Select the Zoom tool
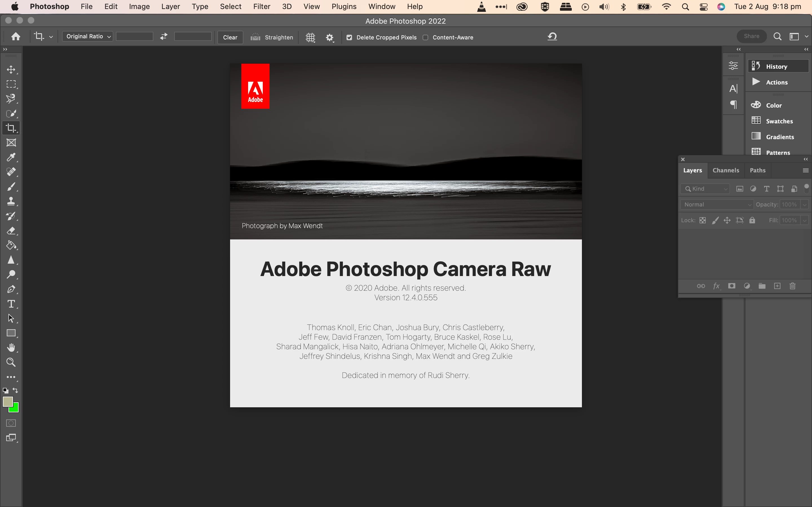Screen dimensions: 812x507 (x=11, y=363)
